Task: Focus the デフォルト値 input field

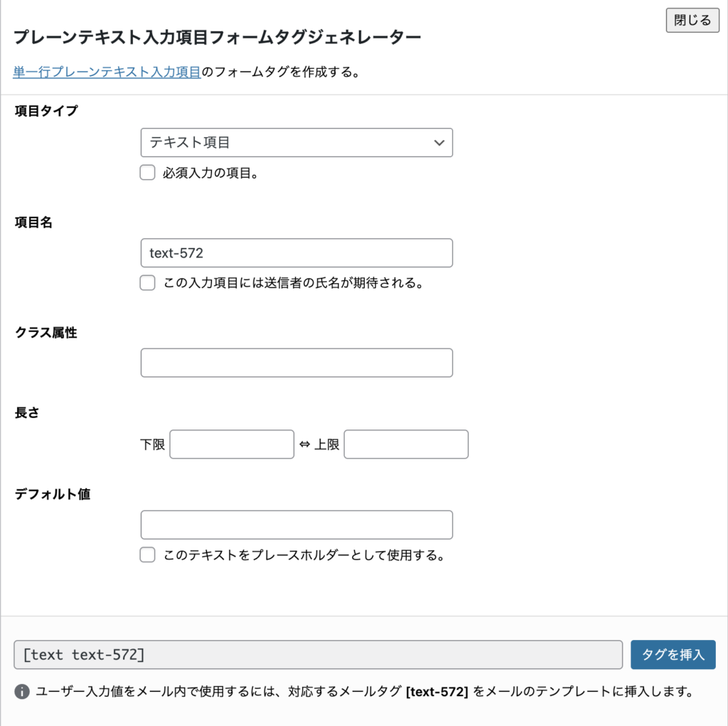Action: pyautogui.click(x=296, y=525)
